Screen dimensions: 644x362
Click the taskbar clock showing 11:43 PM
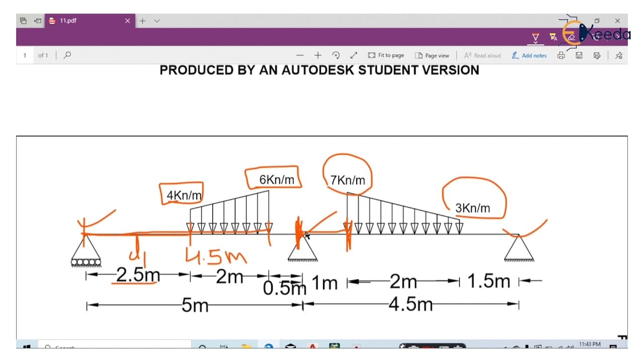[x=590, y=344]
